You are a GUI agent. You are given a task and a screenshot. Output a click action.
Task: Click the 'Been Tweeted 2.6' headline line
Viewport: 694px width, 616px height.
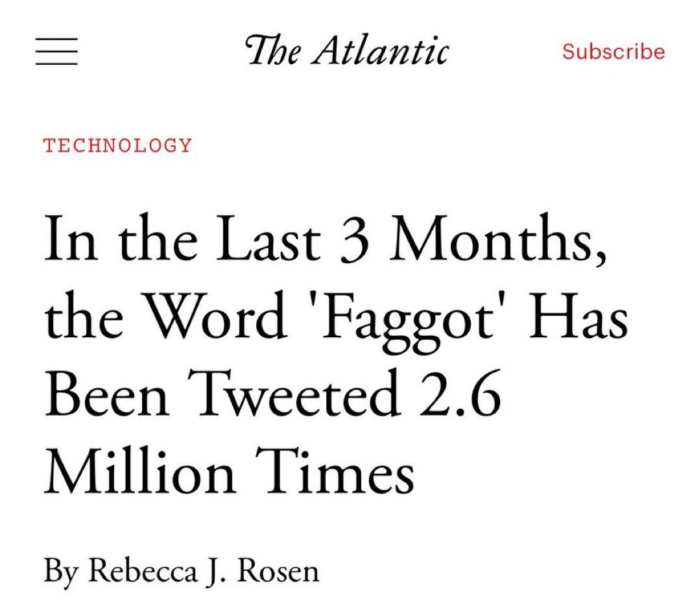272,394
